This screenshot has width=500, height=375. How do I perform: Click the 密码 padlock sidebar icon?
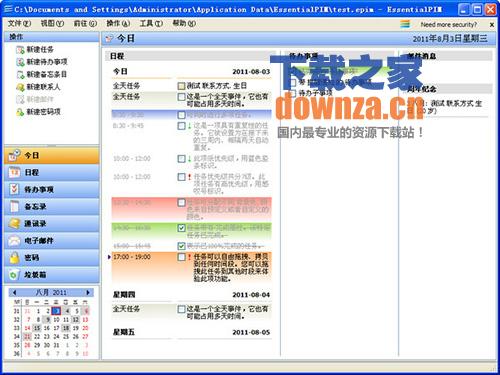click(14, 257)
